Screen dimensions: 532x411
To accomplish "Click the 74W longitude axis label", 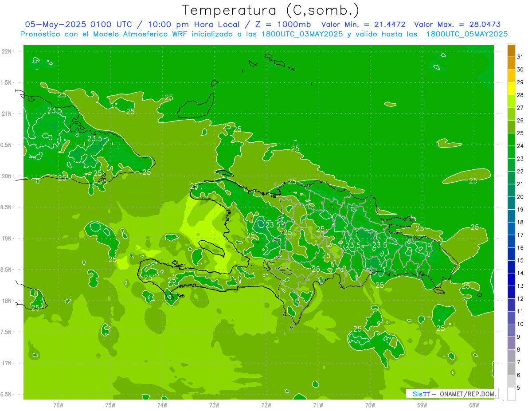I will [x=162, y=405].
